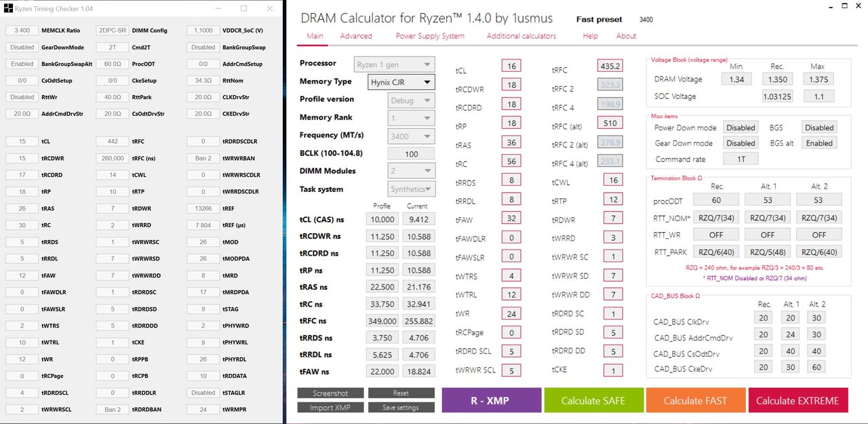
Task: Click Import XMP button
Action: (330, 407)
